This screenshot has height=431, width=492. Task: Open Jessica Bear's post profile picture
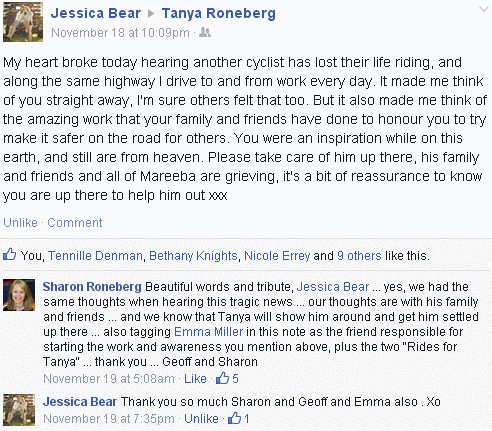[23, 22]
